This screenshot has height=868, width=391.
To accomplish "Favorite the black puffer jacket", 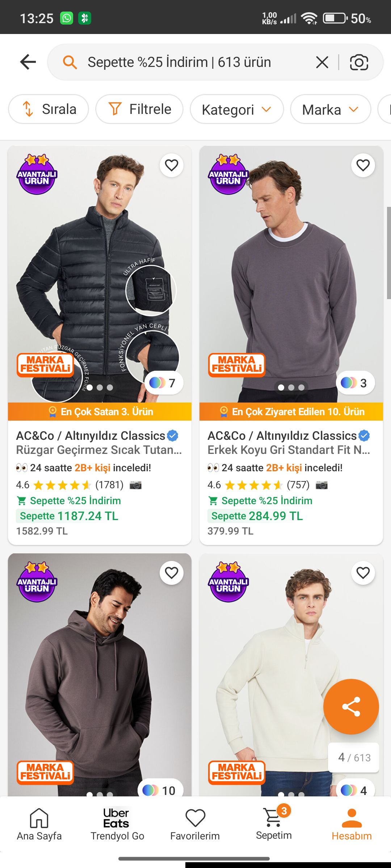I will coord(171,165).
